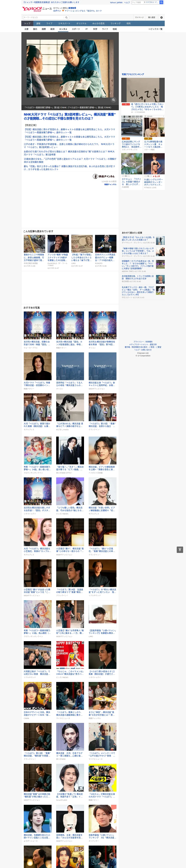Click the 映画チャンネル source text link
This screenshot has width=186, height=868.
[x=110, y=185]
